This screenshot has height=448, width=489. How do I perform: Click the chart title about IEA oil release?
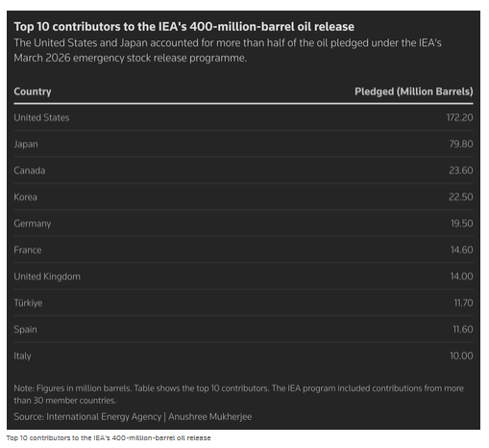[184, 27]
